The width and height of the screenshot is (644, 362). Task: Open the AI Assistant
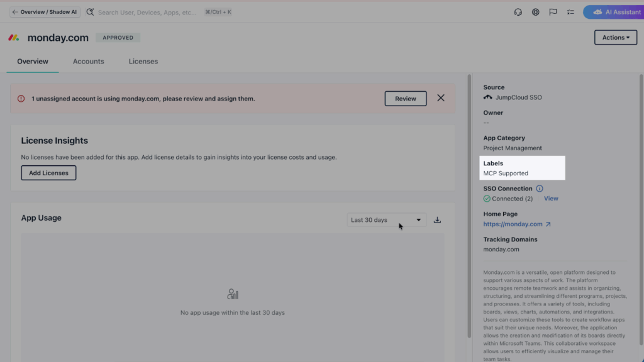615,12
